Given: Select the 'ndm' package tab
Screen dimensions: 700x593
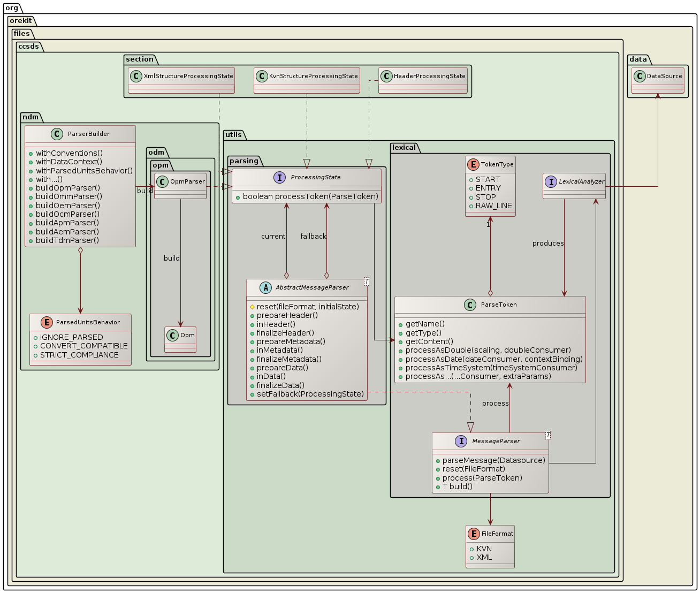Looking at the screenshot, I should [x=30, y=117].
